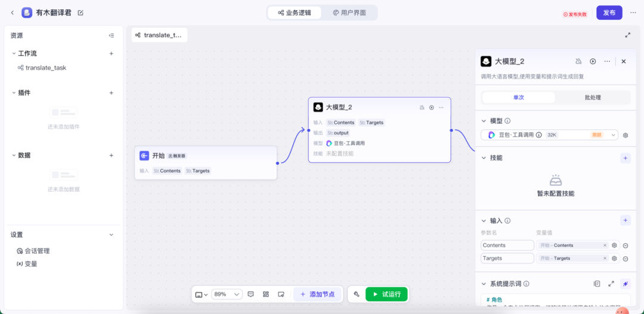Show info tooltip beside 模型 label
644x314 pixels.
tap(507, 121)
